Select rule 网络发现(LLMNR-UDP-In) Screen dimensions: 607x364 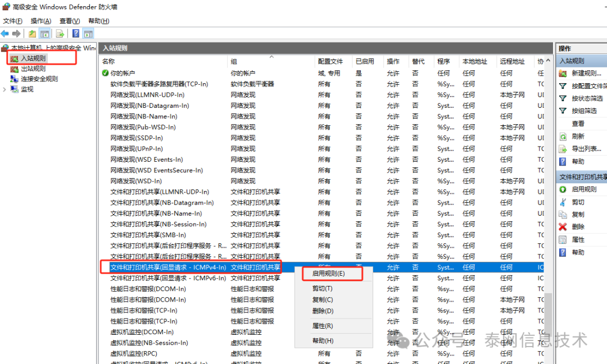coord(147,95)
